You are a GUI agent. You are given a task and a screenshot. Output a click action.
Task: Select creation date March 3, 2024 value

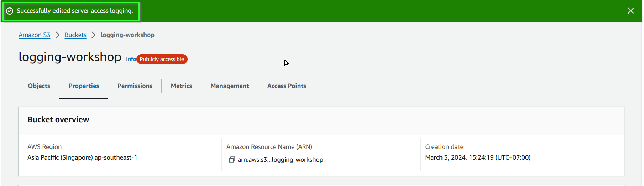click(478, 157)
